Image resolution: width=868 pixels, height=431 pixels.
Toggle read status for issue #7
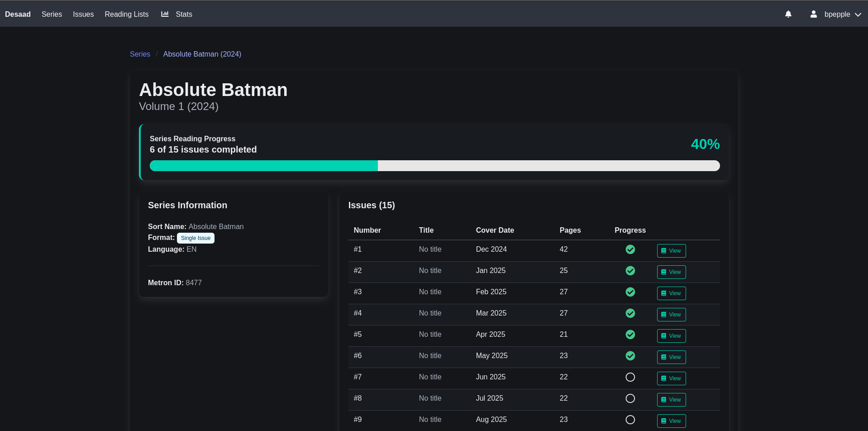click(x=630, y=377)
